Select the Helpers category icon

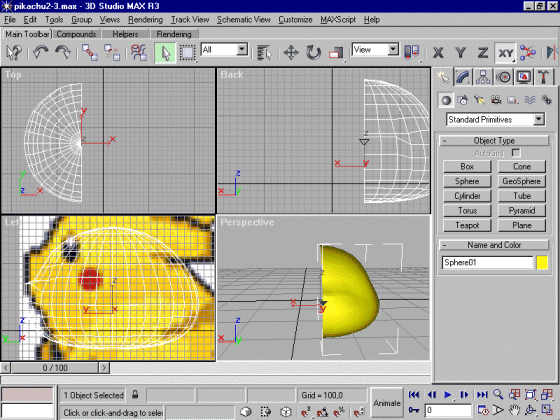coord(513,100)
